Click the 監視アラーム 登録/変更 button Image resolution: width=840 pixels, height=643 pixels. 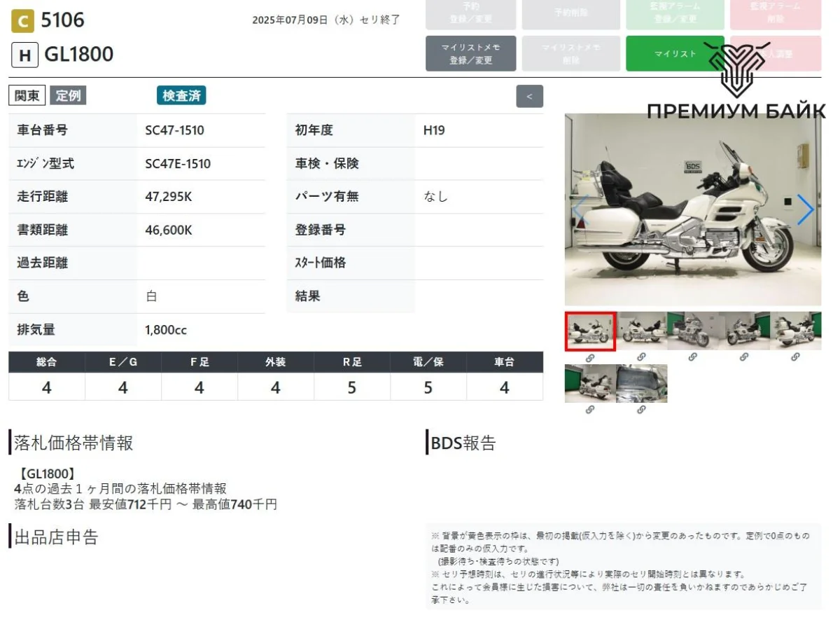point(675,13)
